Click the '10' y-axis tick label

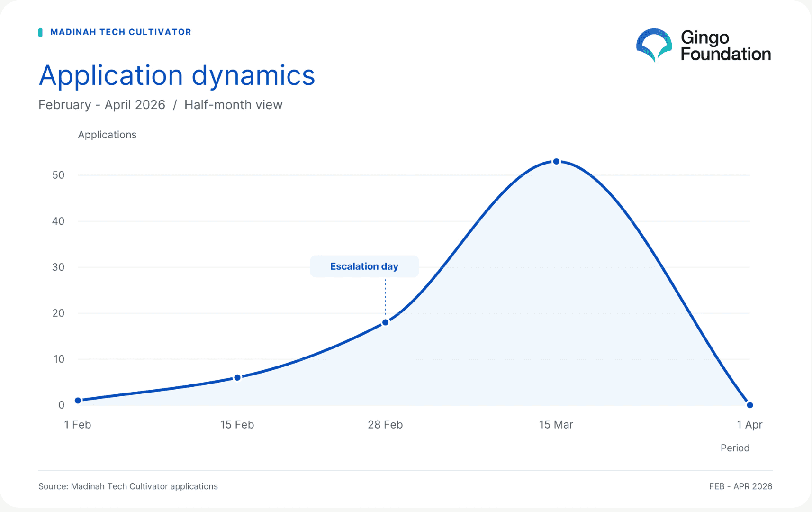tap(59, 359)
